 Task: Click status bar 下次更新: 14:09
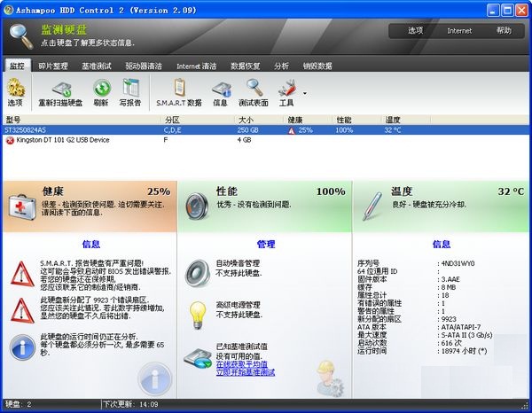tap(130, 404)
